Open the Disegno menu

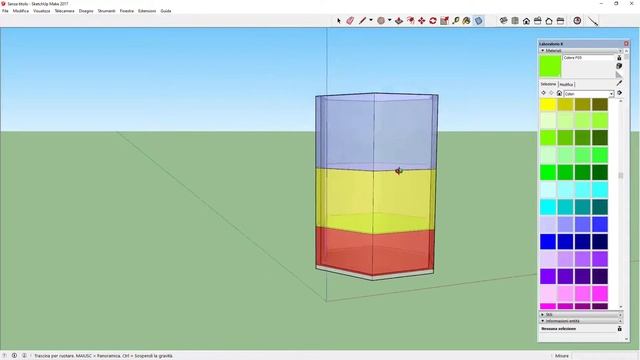86,11
